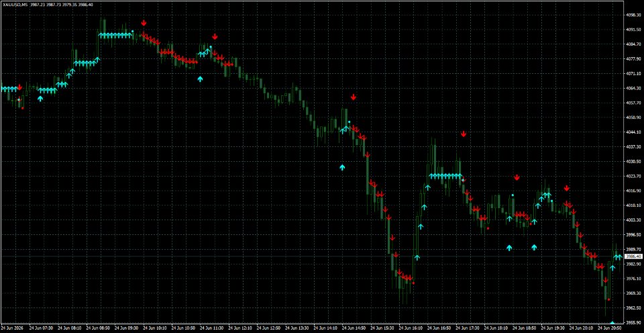Click the 4077.90 price scale label
Viewport: 644px width, 333px height.
click(x=633, y=59)
